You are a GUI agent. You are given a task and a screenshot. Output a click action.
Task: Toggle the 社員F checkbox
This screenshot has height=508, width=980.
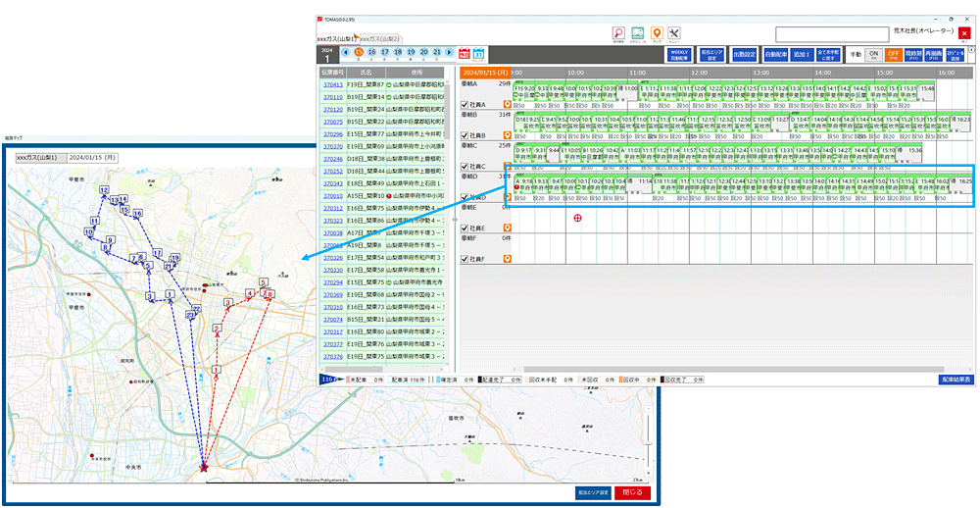coord(464,259)
